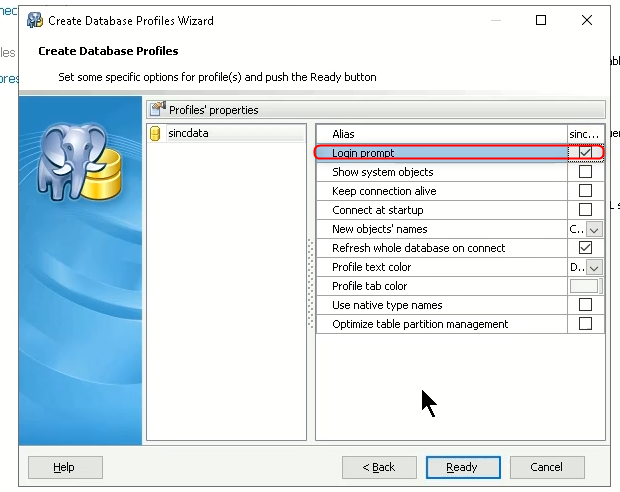Click the sincdata database icon
Viewport: 620px width, 492px height.
tap(155, 133)
